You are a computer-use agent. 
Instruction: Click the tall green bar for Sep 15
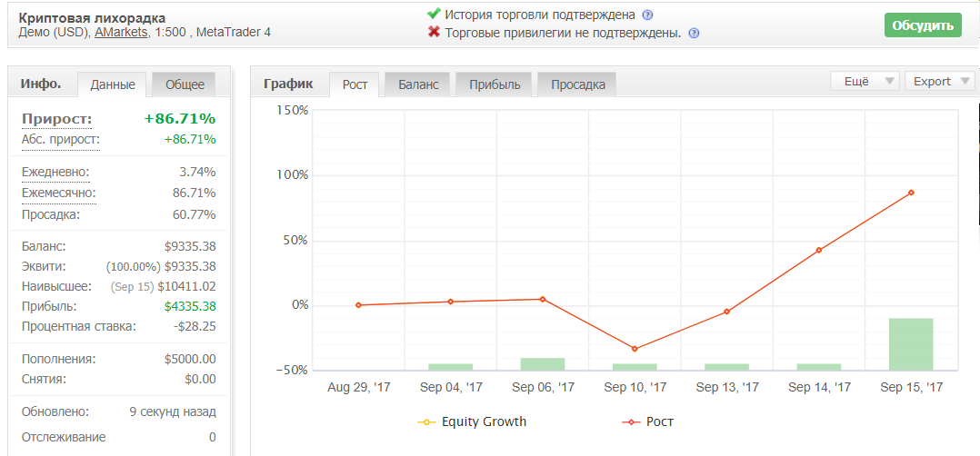911,344
